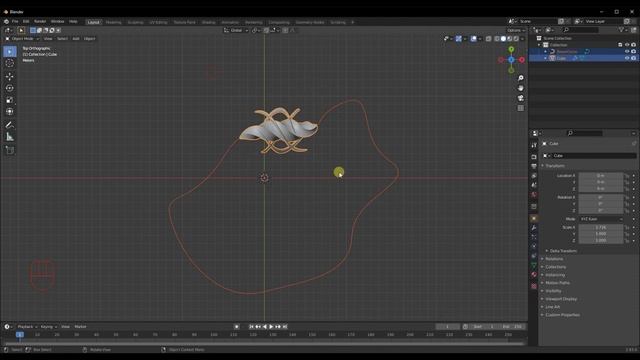
Task: Open the outliner filter dropdown
Action: (x=622, y=30)
